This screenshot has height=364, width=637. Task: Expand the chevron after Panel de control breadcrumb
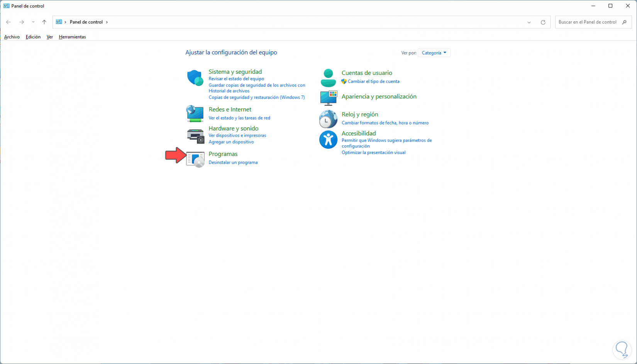pyautogui.click(x=107, y=22)
